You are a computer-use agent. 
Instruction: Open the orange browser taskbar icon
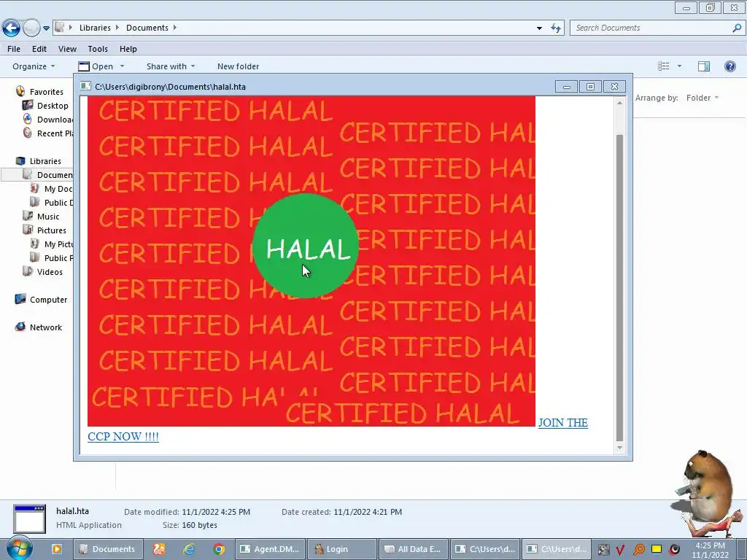click(158, 549)
